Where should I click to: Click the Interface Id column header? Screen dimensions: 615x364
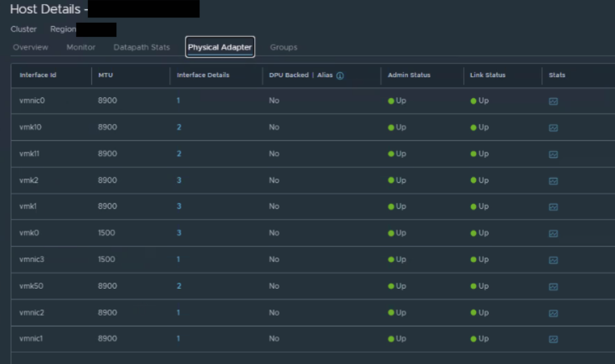(38, 75)
